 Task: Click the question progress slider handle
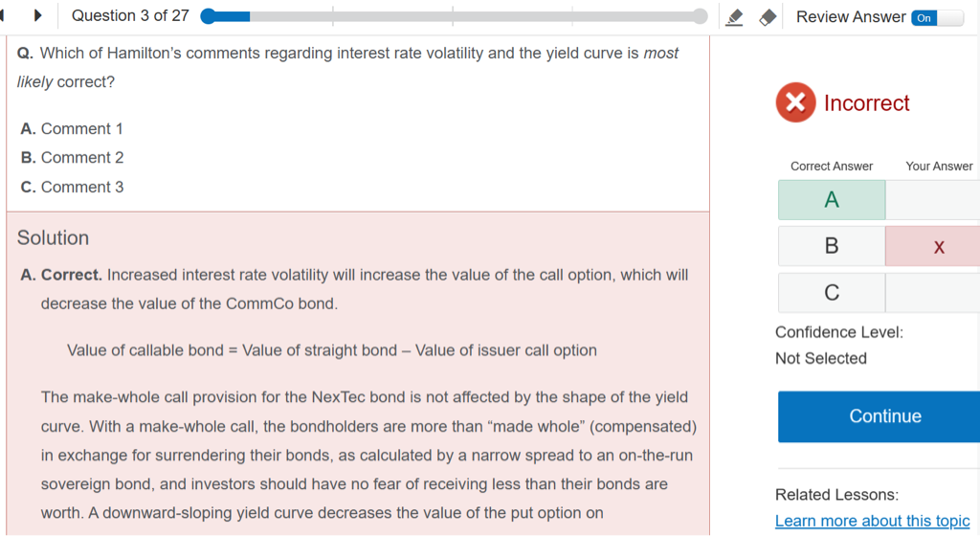[x=209, y=16]
